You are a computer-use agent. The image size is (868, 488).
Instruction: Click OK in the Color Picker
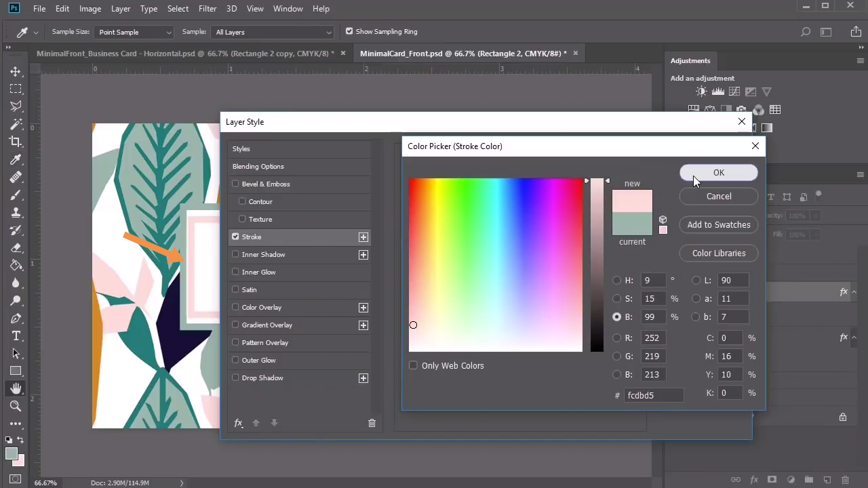click(718, 173)
